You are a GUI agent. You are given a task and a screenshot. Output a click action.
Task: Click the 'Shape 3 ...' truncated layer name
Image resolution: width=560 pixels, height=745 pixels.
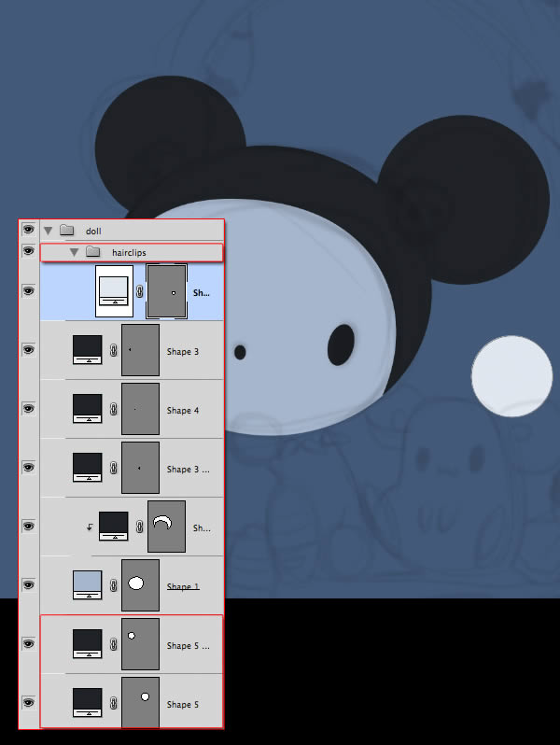189,470
